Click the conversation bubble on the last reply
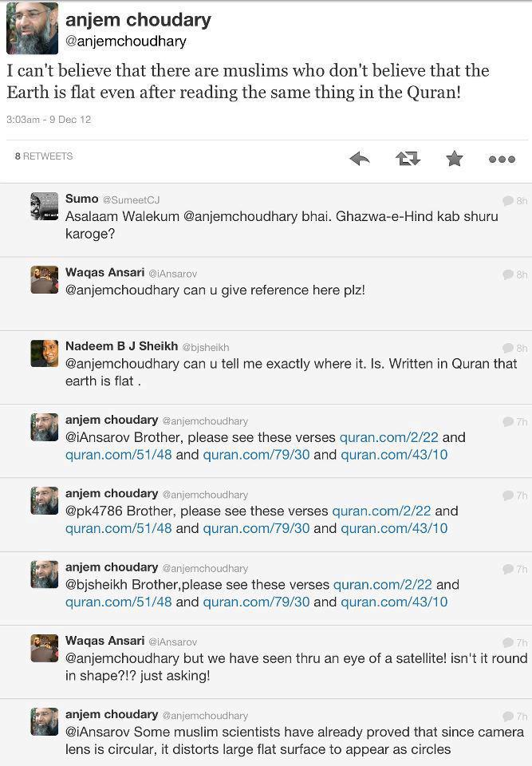532x766 pixels. point(508,717)
